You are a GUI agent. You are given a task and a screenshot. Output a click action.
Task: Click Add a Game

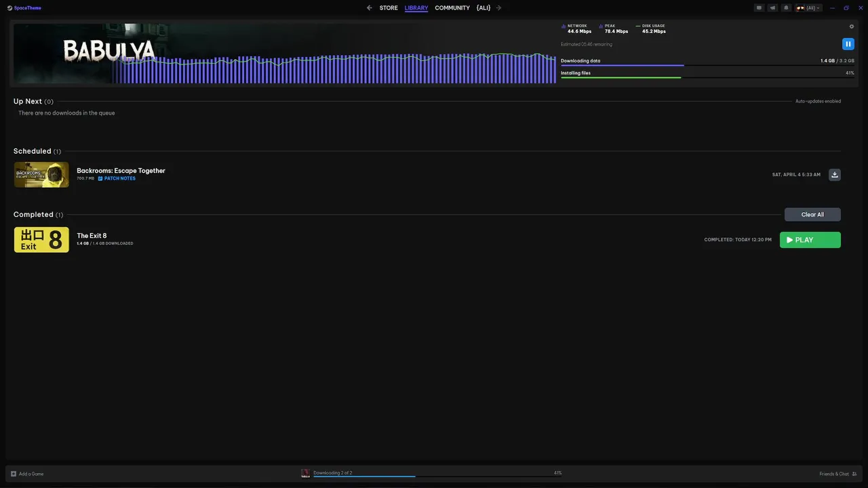[27, 474]
